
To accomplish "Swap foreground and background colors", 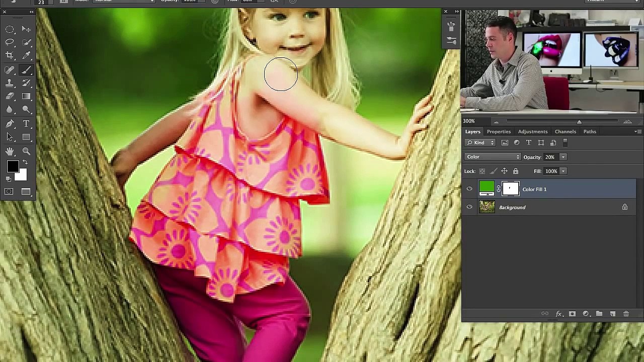I will point(25,162).
